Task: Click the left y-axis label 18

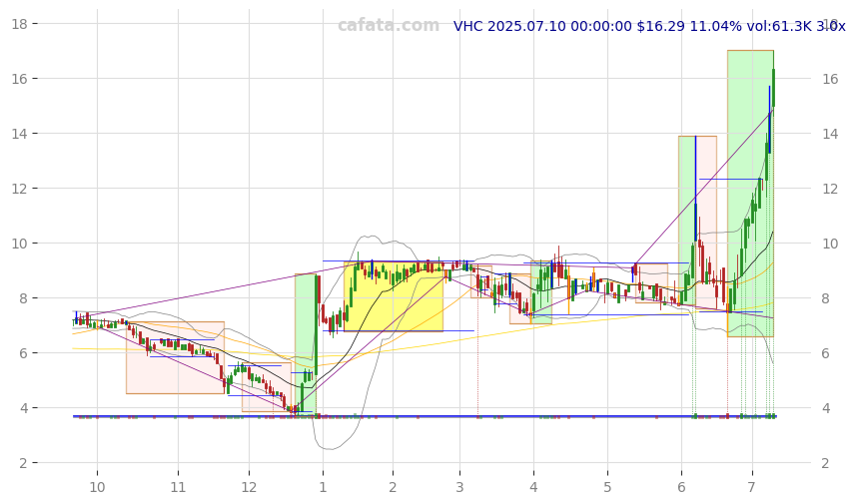Action: click(20, 24)
